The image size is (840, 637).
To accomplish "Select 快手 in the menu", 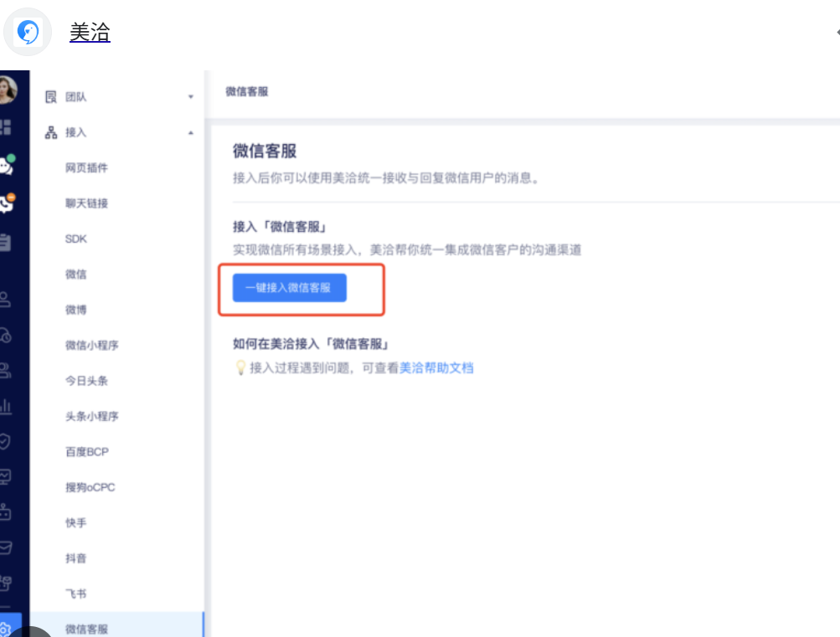I will coord(75,522).
